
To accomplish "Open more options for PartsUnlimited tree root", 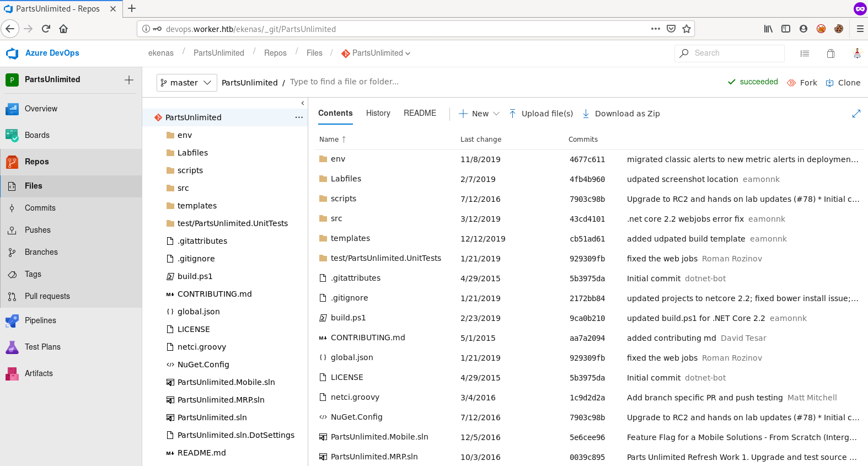I will [x=299, y=117].
